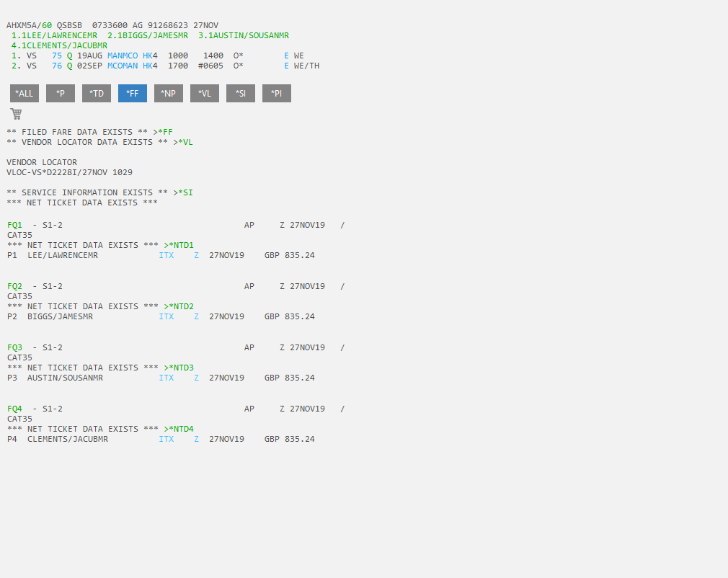Click the VLOC-VS*D2228I/27NOV 1029 text
This screenshot has height=578, width=728.
coord(70,172)
